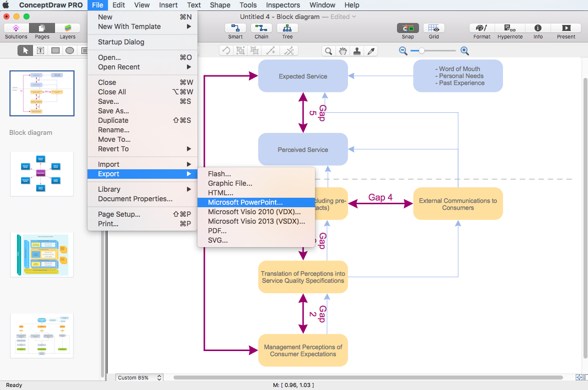588x390 pixels.
Task: Select the Tree connector tool
Action: click(x=287, y=28)
